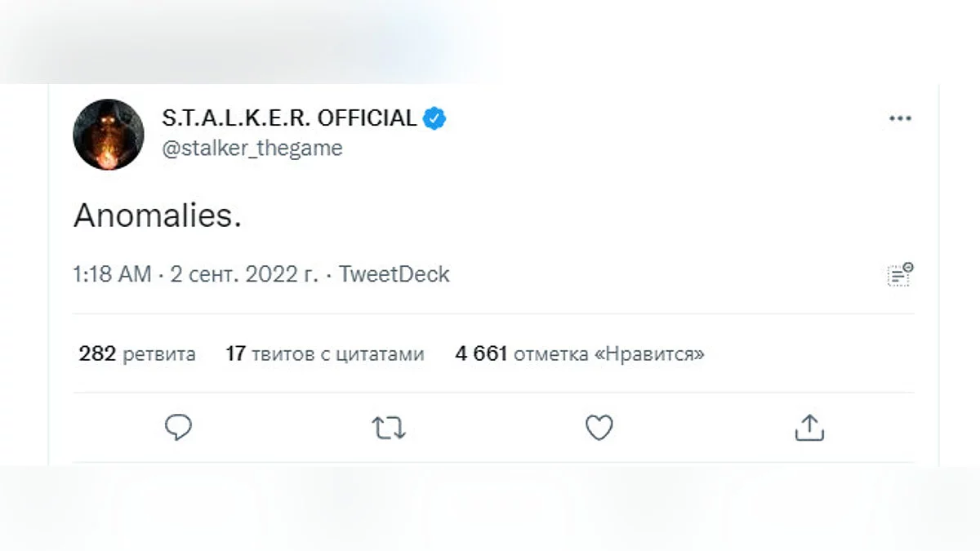This screenshot has width=980, height=551.
Task: Click the blue verified badge
Action: 434,118
